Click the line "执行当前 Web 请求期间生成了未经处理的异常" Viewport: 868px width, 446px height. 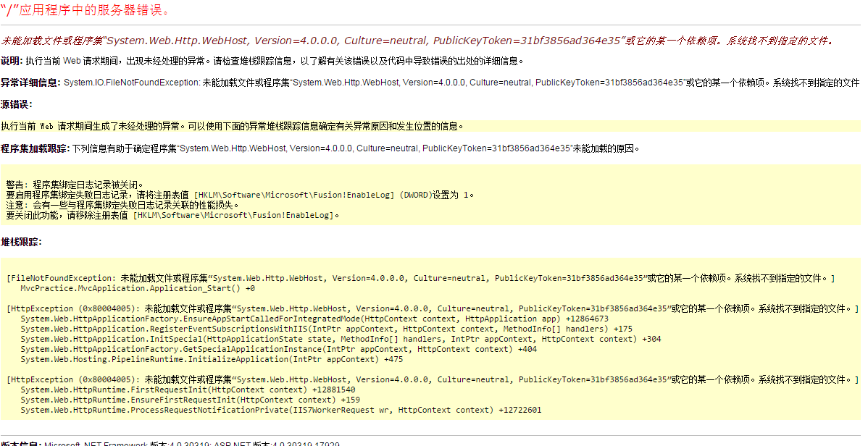[232, 126]
